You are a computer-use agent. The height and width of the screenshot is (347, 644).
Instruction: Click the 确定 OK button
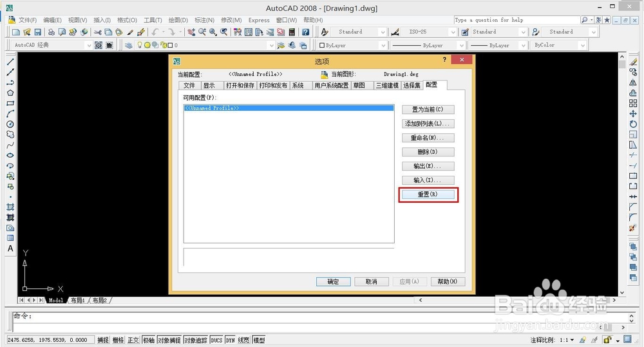(x=333, y=282)
